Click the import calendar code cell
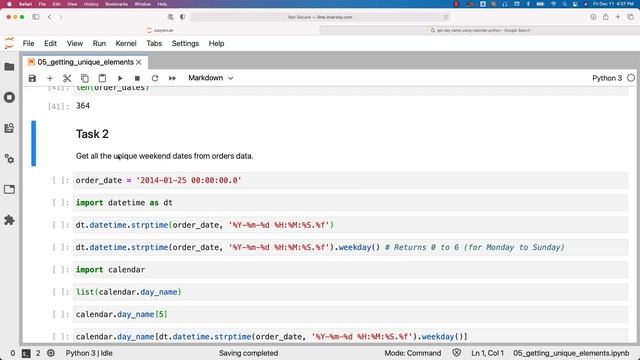This screenshot has height=360, width=640. click(351, 270)
